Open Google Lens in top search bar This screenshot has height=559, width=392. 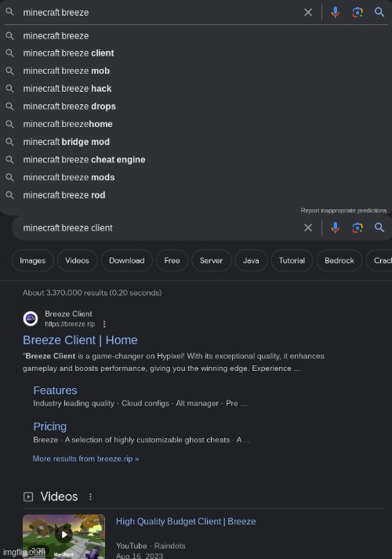(358, 13)
